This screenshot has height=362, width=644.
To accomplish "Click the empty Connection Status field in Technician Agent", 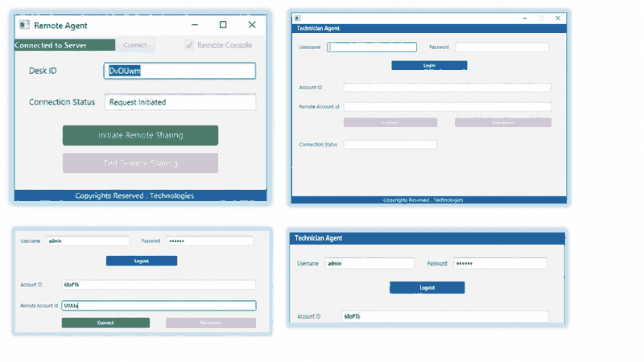I will point(390,145).
